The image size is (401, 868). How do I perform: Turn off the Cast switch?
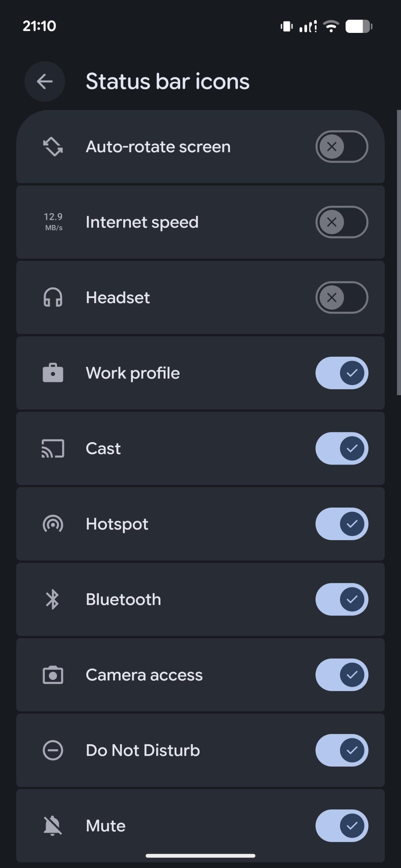tap(342, 448)
